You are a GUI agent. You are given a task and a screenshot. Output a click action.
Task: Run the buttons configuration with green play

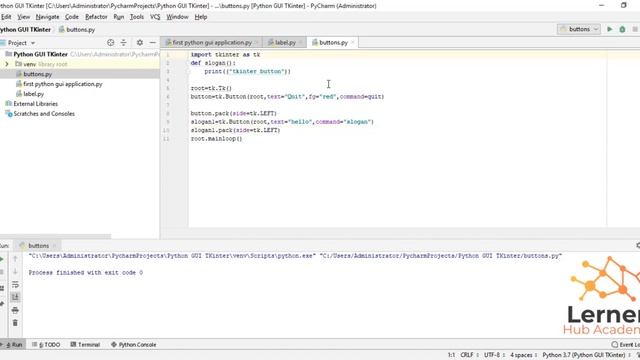609,29
